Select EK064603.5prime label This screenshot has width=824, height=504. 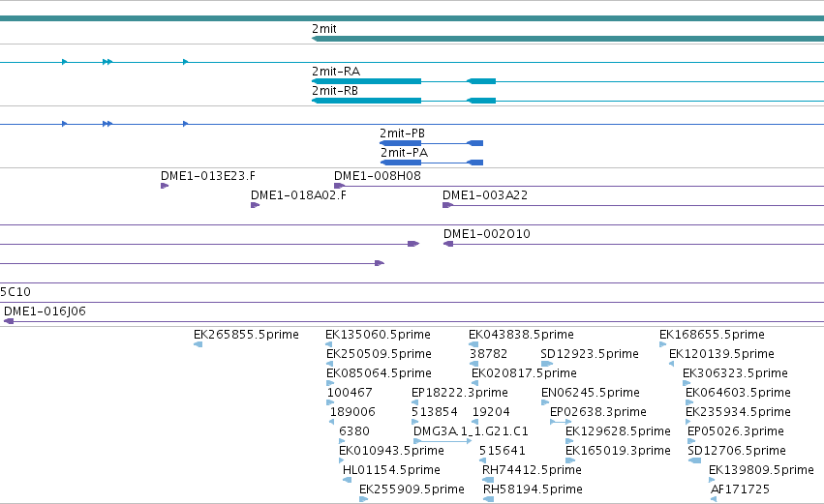739,393
